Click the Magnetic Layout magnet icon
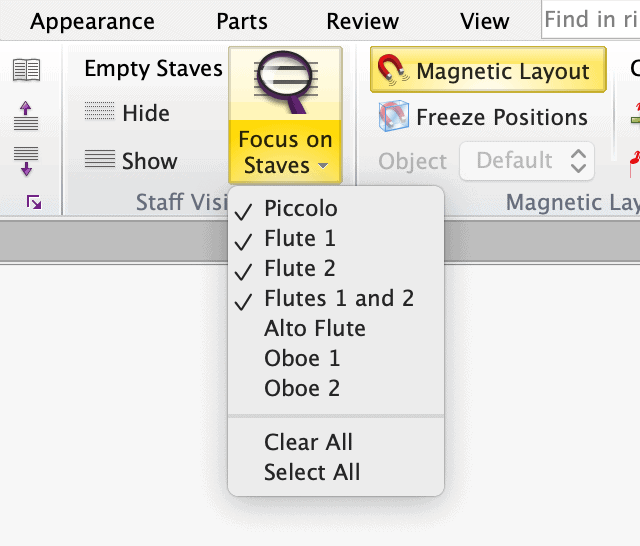This screenshot has width=640, height=546. (x=393, y=70)
